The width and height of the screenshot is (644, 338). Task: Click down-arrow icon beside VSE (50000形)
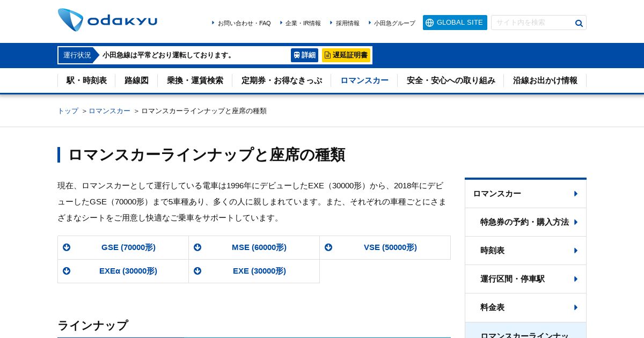tap(328, 247)
